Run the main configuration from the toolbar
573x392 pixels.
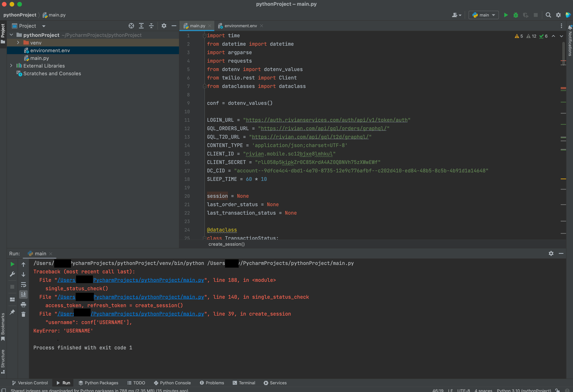[x=506, y=15]
